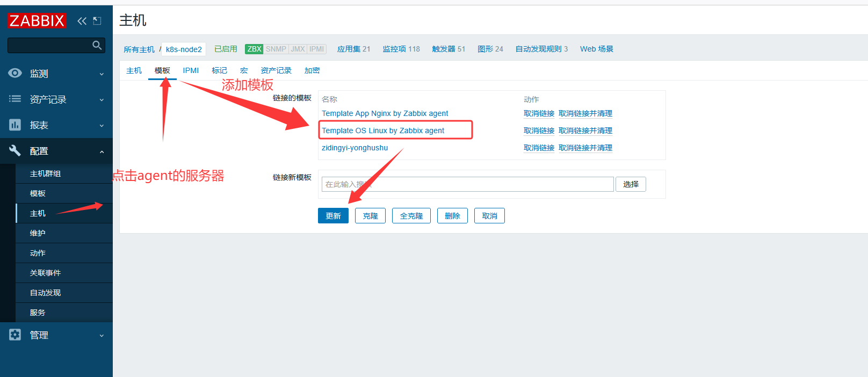868x377 pixels.
Task: Open 自动发现 in the sidebar
Action: tap(64, 293)
